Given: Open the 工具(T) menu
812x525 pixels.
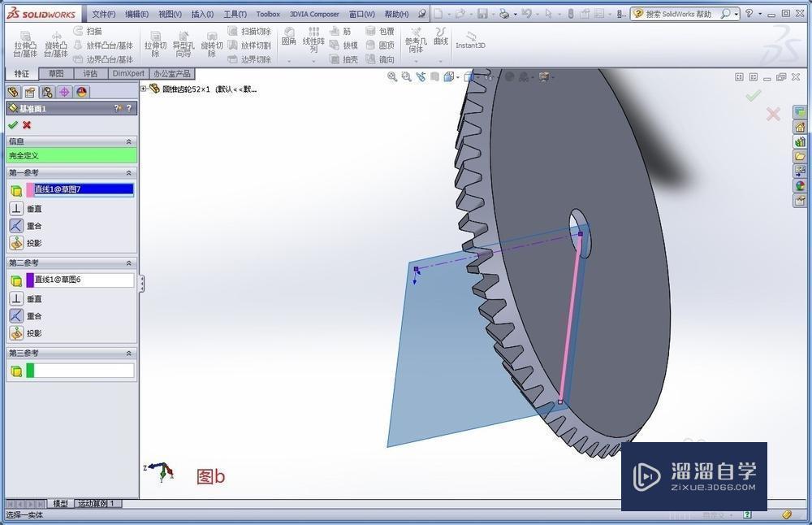Looking at the screenshot, I should (x=235, y=14).
